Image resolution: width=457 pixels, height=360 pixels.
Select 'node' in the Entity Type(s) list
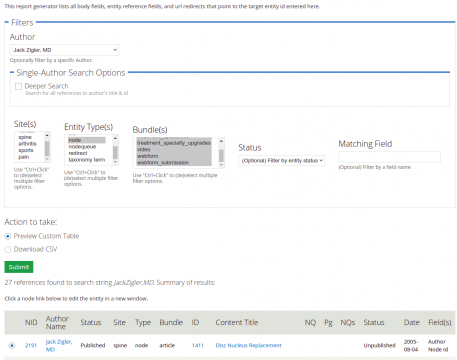(x=87, y=140)
